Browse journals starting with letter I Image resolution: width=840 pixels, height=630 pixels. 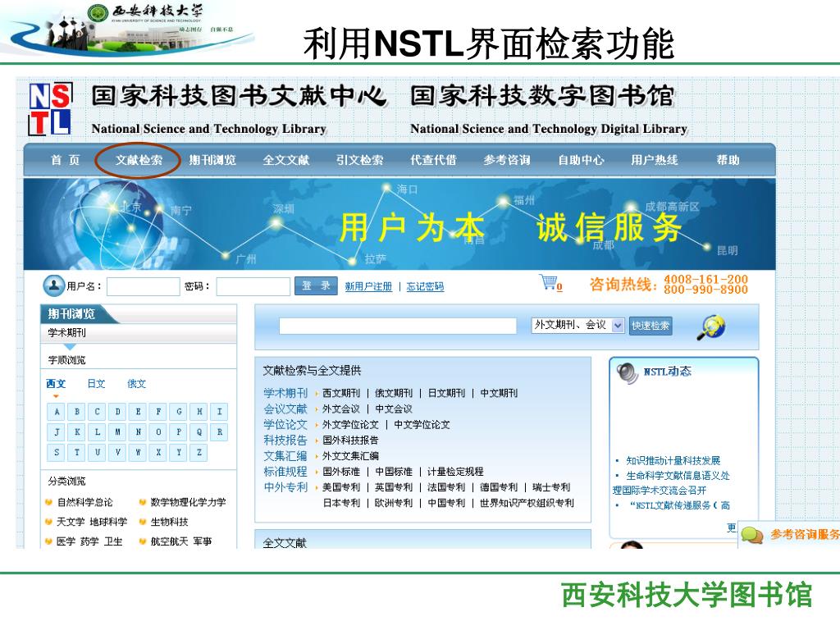220,412
